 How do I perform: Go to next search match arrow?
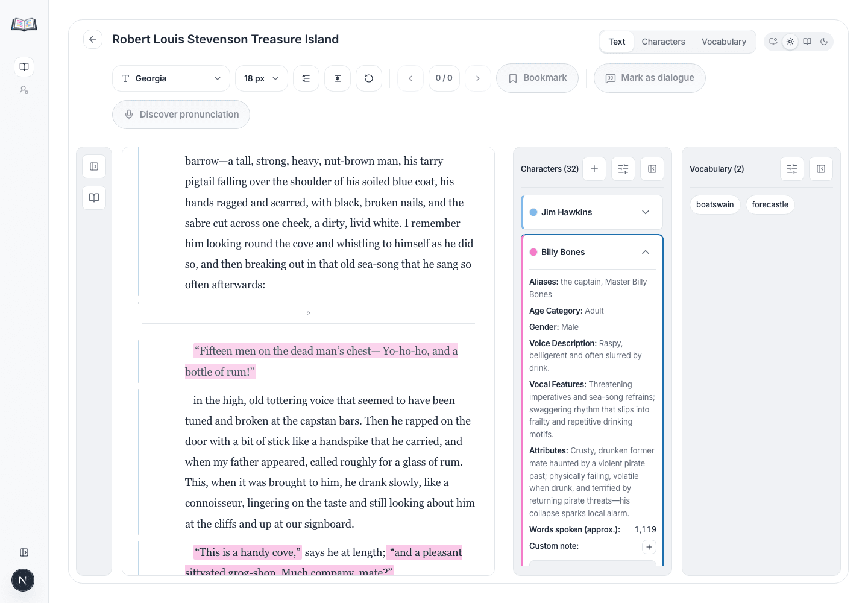click(478, 78)
